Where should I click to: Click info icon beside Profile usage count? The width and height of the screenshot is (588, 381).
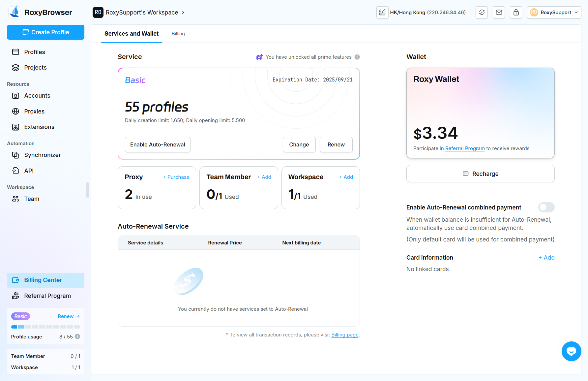pyautogui.click(x=77, y=336)
